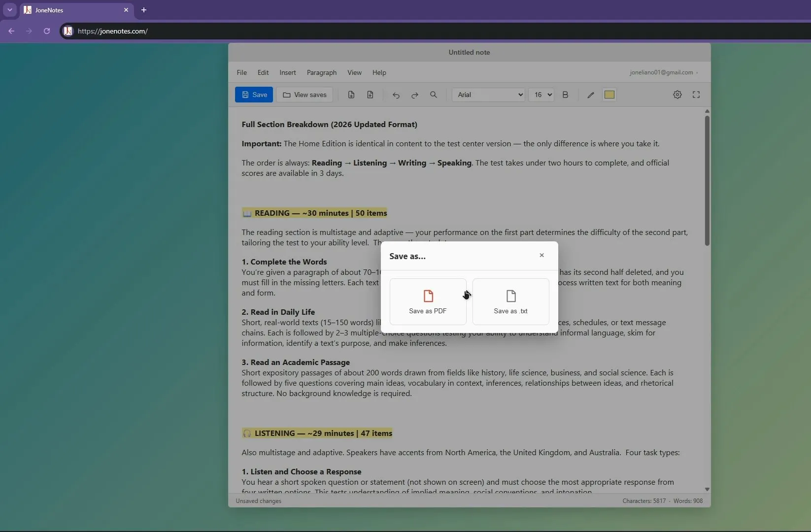Open the search magnifier tool
Screen dimensions: 811x532
click(x=433, y=95)
